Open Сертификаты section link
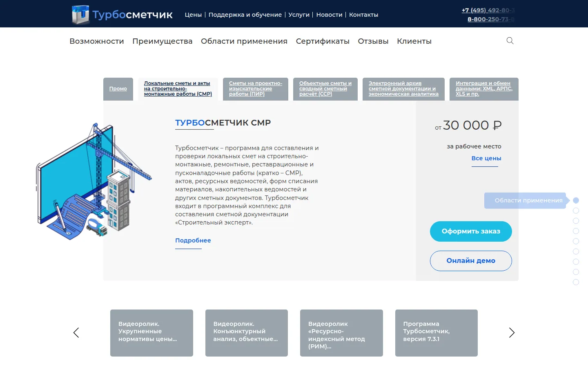The image size is (588, 368). tap(323, 41)
